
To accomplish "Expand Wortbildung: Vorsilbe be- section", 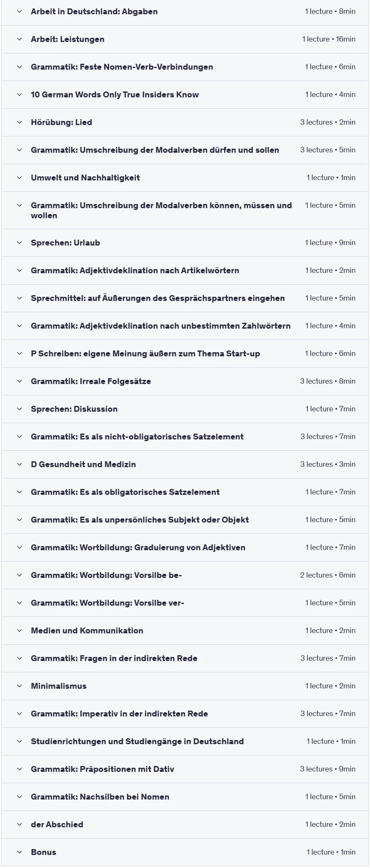I will (185, 575).
